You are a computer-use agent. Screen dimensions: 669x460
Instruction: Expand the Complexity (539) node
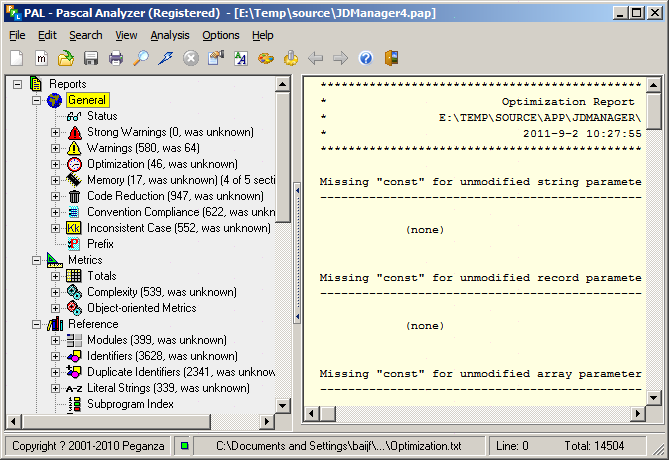pyautogui.click(x=55, y=292)
